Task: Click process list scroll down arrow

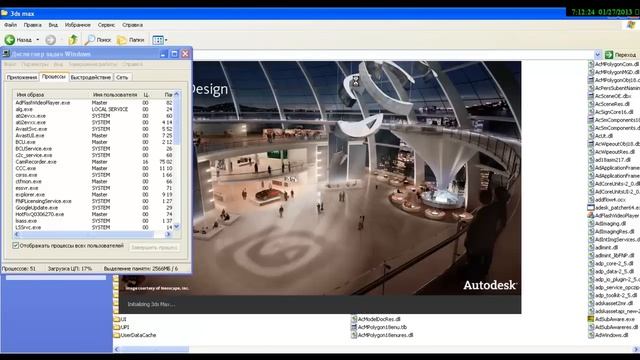Action: point(177,227)
